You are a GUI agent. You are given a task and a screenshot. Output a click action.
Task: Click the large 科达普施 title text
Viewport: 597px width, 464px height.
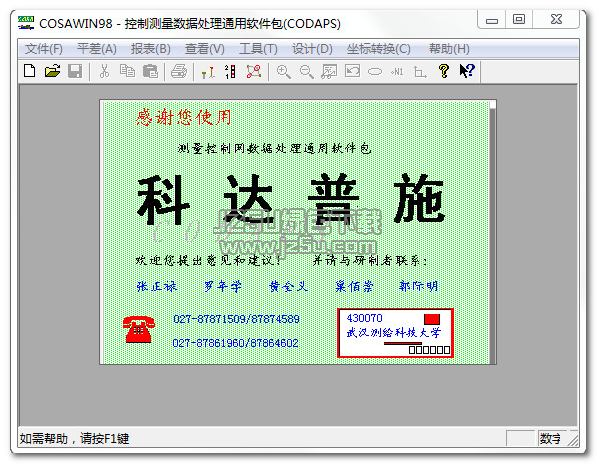click(x=291, y=198)
